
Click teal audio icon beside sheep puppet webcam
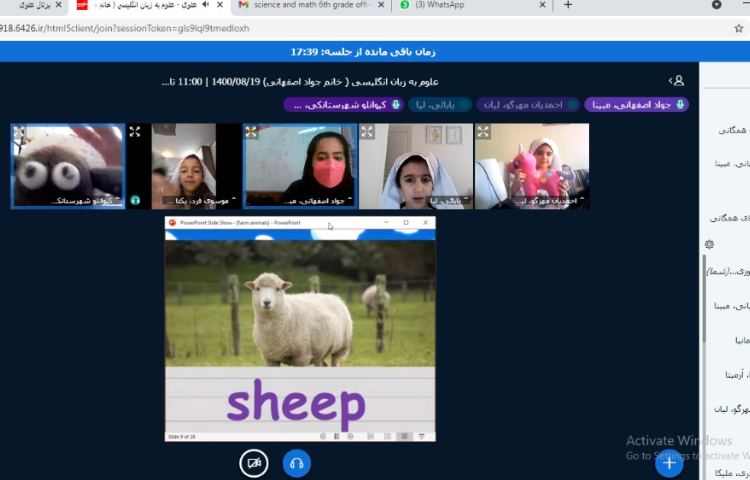(135, 200)
